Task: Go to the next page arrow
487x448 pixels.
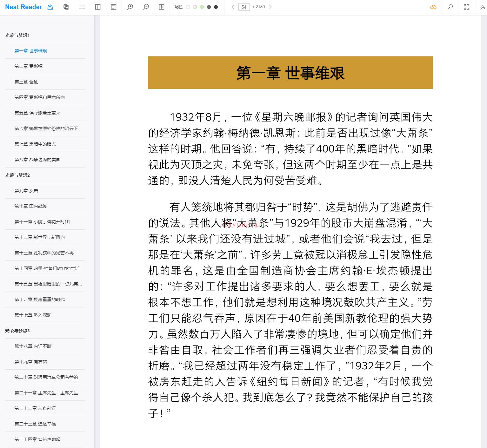Action: point(270,7)
